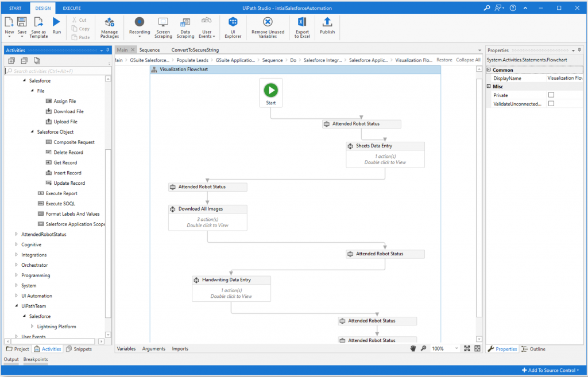Click Populate Leads breadcrumb
588x377 pixels.
192,60
